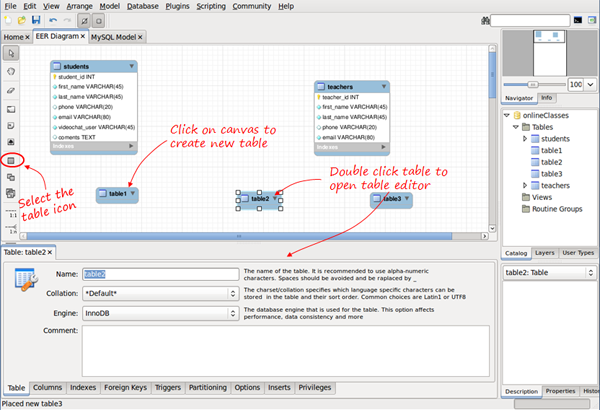Viewport: 600px width, 410px height.
Task: Open the Properties tab in sidebar
Action: [x=560, y=391]
